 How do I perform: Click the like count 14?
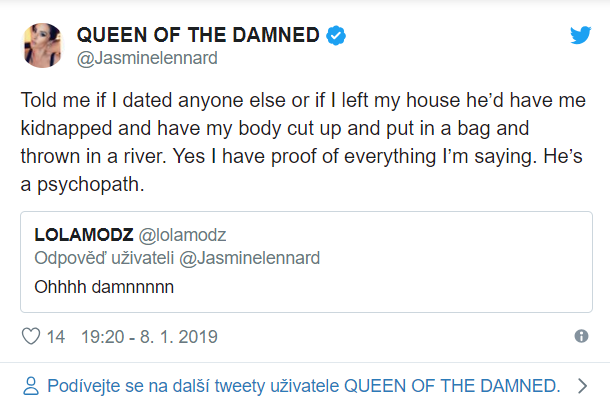point(56,337)
